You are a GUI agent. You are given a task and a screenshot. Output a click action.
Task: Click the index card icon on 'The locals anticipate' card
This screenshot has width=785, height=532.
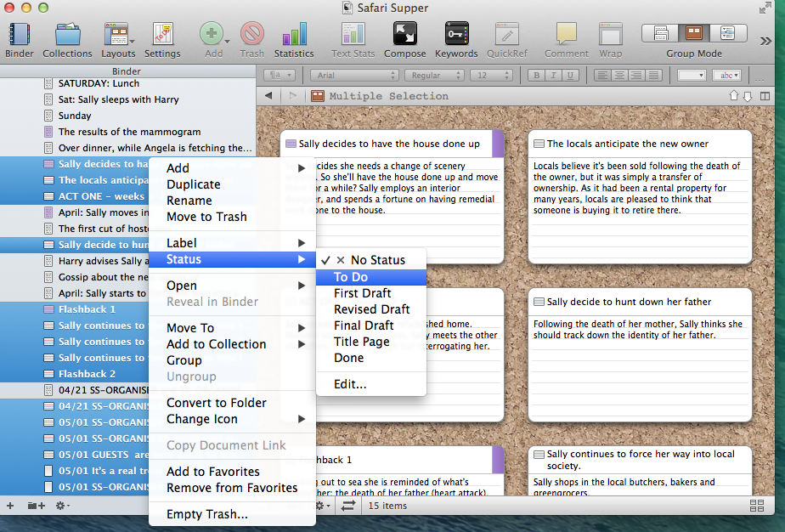coord(539,144)
